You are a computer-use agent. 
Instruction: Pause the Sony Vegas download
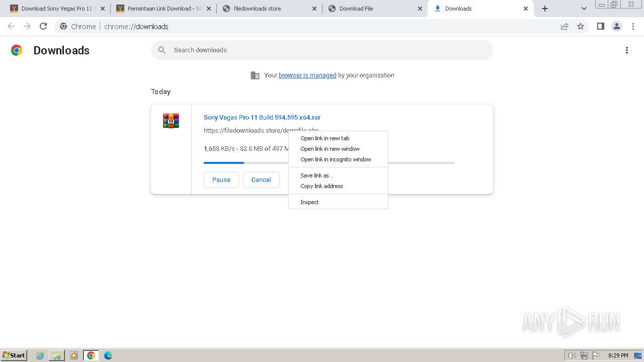[221, 179]
